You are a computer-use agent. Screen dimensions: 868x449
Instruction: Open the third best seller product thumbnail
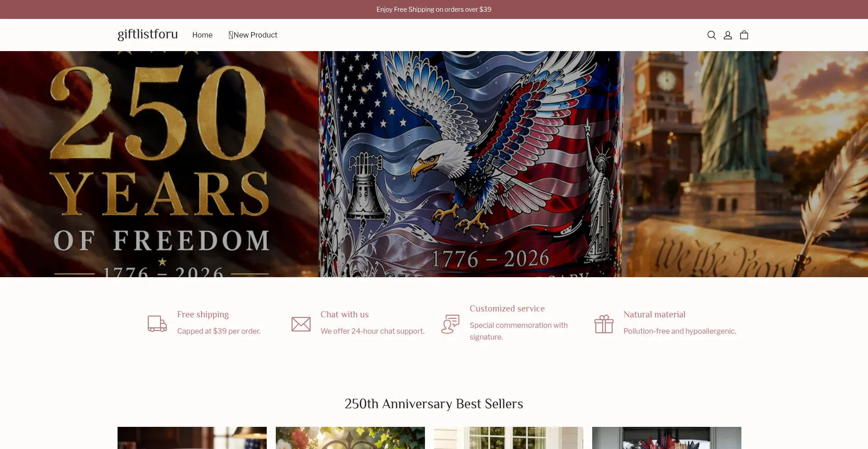coord(509,438)
